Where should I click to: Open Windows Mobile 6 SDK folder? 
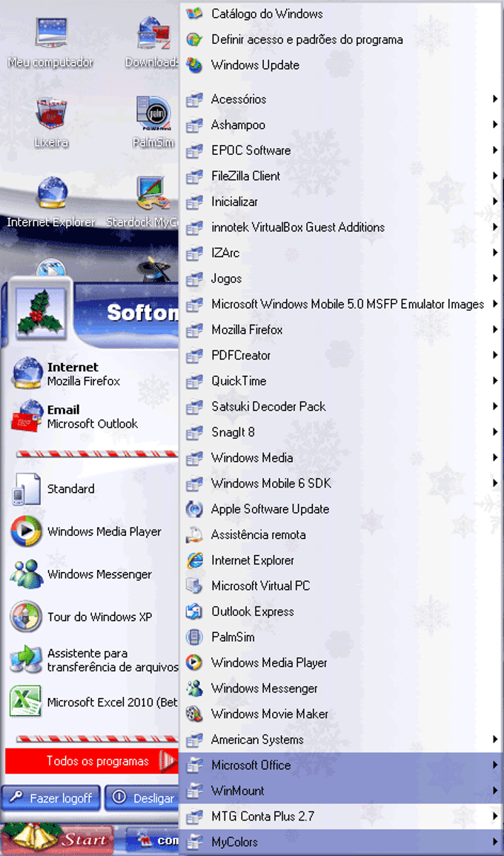pyautogui.click(x=341, y=483)
